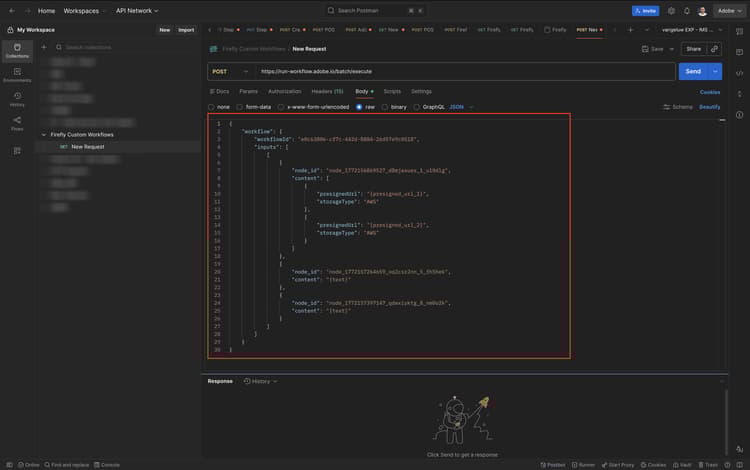Switch to the Headers tab
The image size is (750, 470).
point(327,91)
